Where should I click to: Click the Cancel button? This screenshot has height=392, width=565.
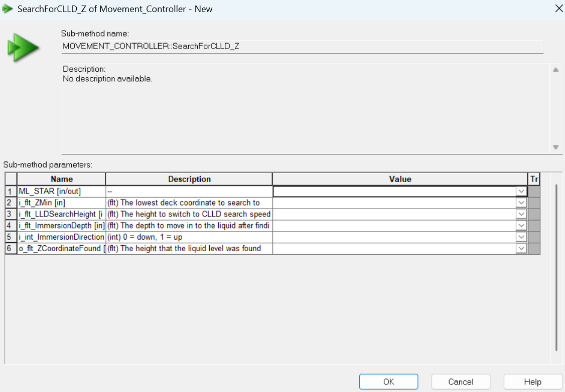click(x=461, y=381)
